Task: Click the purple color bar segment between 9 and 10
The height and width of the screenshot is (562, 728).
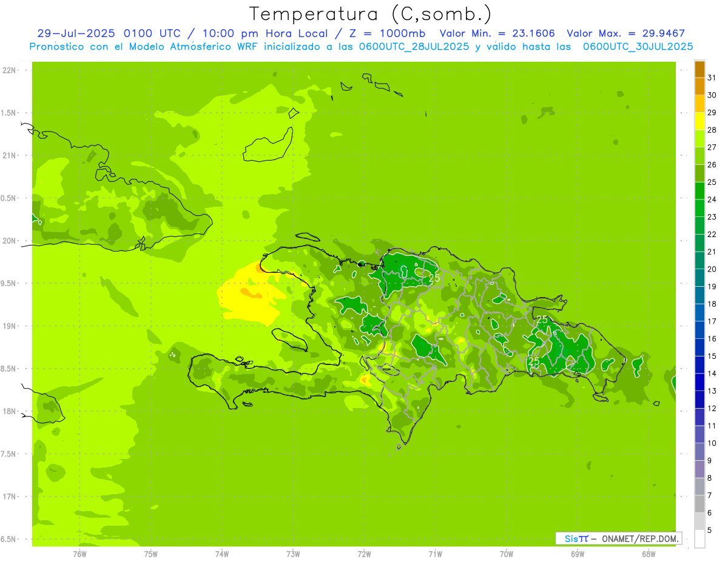Action: tap(699, 452)
